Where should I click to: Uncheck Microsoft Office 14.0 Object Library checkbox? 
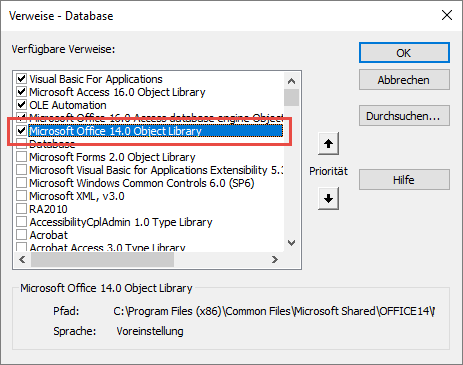click(22, 131)
